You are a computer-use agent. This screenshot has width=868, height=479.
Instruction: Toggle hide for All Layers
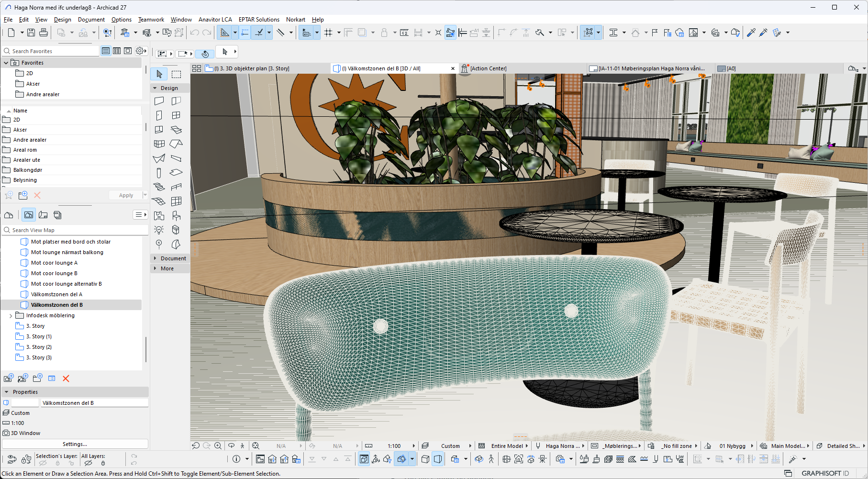(x=88, y=463)
